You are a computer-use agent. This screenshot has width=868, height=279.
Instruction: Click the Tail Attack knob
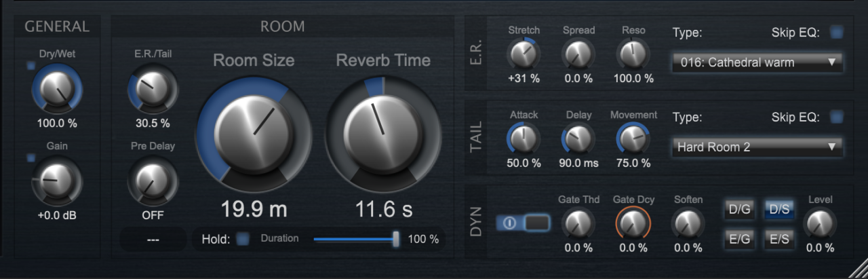(x=524, y=139)
